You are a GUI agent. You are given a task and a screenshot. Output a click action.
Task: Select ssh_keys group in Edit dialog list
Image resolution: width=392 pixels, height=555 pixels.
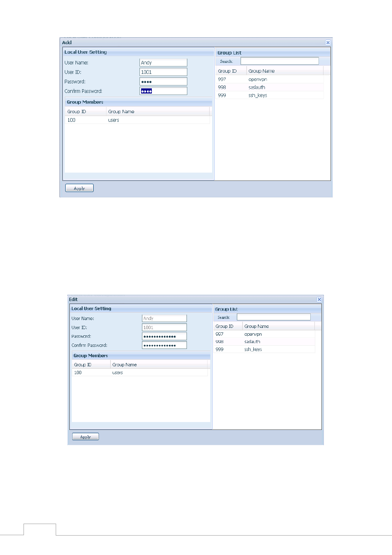[264, 349]
